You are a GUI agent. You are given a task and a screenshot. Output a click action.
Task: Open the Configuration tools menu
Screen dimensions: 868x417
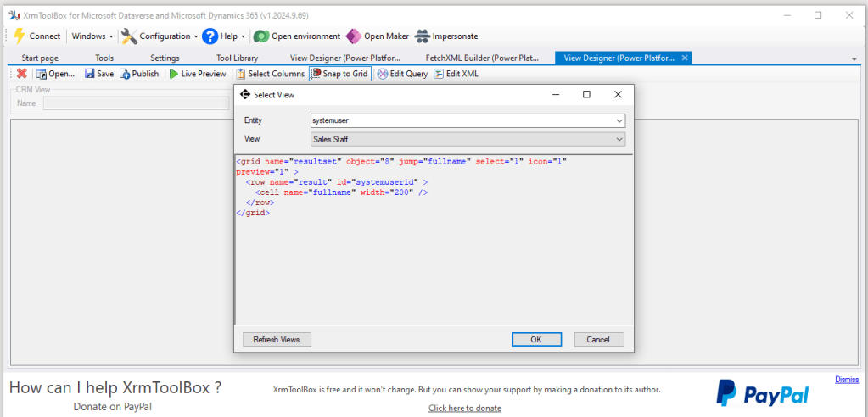coord(159,36)
